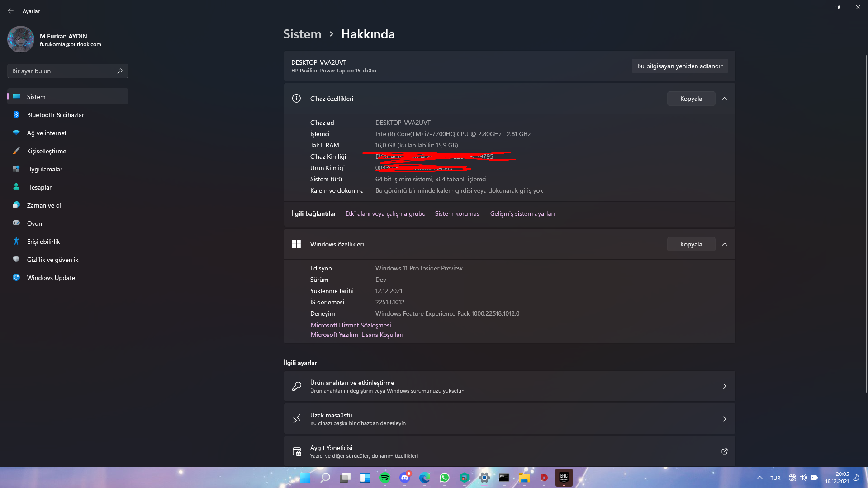This screenshot has width=868, height=488.
Task: Click the Aygıt Yöneticisi device icon
Action: (297, 451)
